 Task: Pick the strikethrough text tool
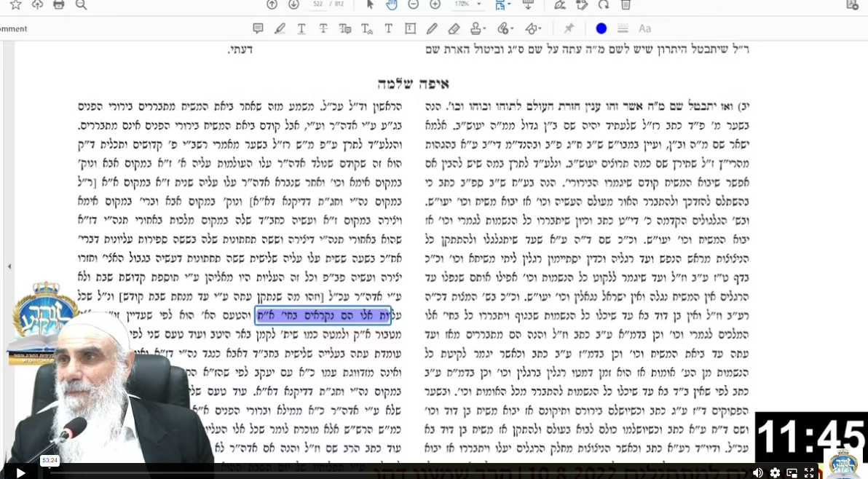pyautogui.click(x=323, y=28)
